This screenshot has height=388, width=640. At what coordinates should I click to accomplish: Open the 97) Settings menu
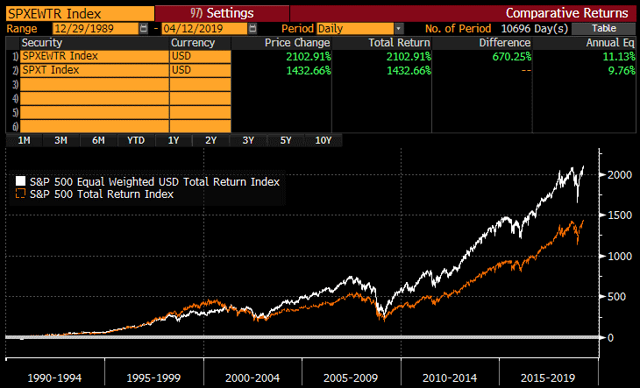(222, 13)
